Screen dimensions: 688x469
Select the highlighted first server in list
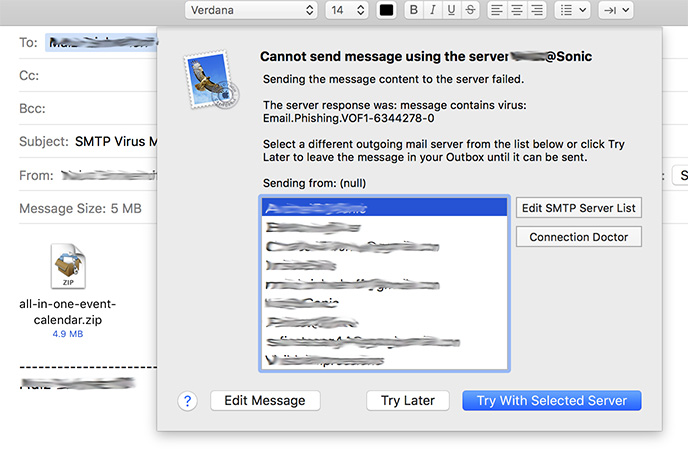tap(384, 207)
